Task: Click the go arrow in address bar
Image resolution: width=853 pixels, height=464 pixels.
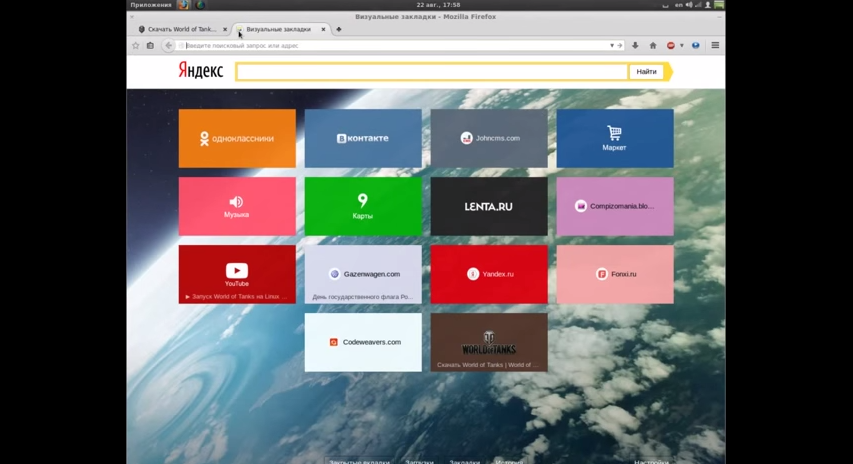Action: (x=619, y=46)
